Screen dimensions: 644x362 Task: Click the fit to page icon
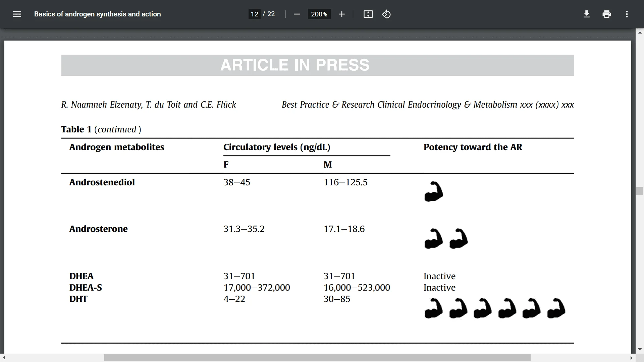[368, 14]
